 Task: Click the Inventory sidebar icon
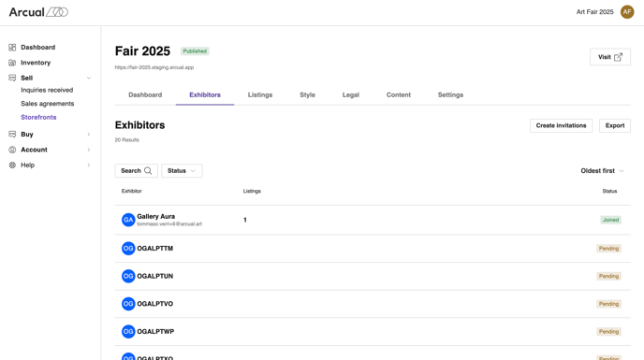click(12, 63)
